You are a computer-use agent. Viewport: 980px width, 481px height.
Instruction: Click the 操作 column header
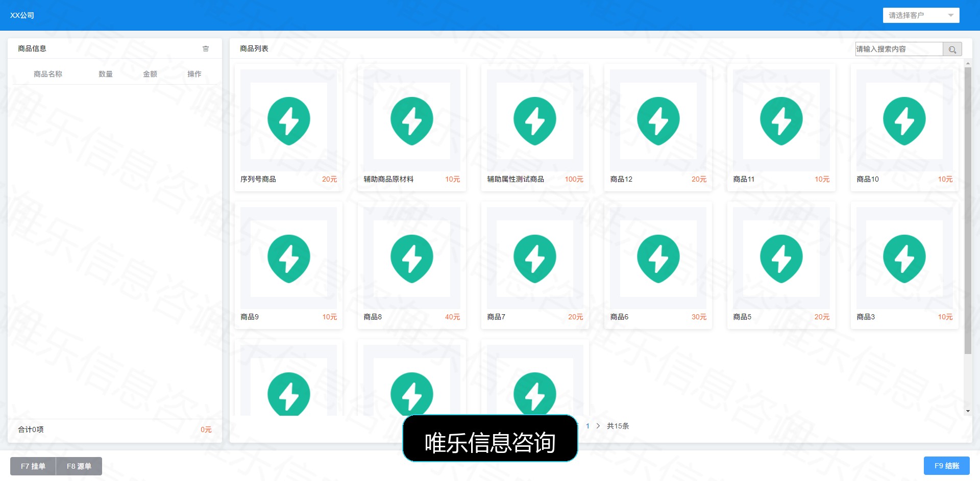194,74
